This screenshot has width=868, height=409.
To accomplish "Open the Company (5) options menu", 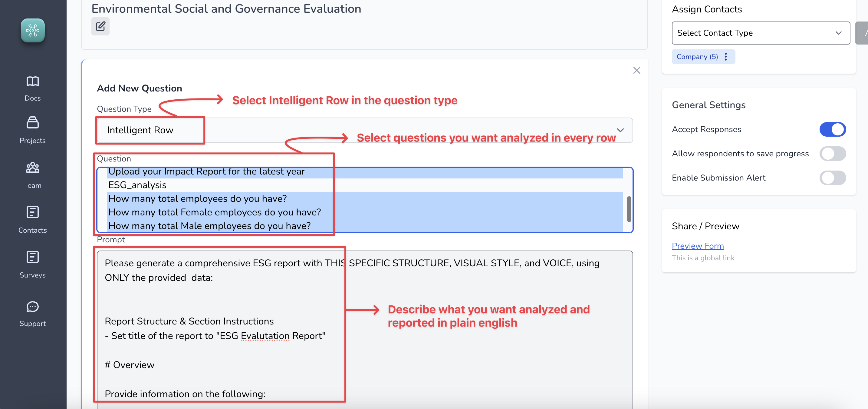I will (x=726, y=56).
